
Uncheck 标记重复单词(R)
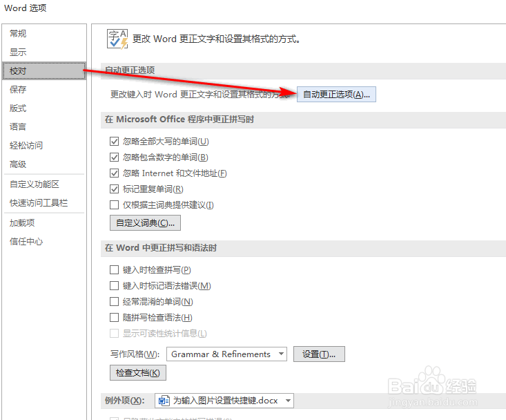[x=114, y=189]
